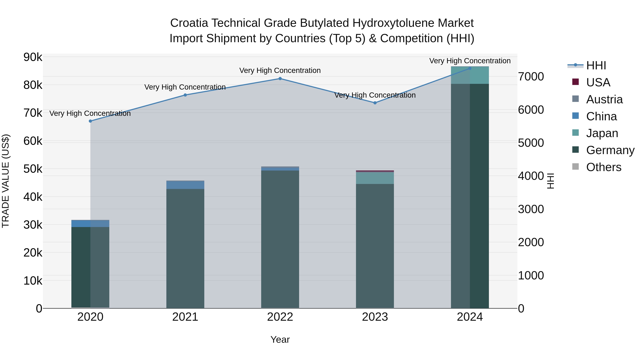
Task: Click the 2020 'Very High Concentration' annotation
Action: (x=90, y=113)
